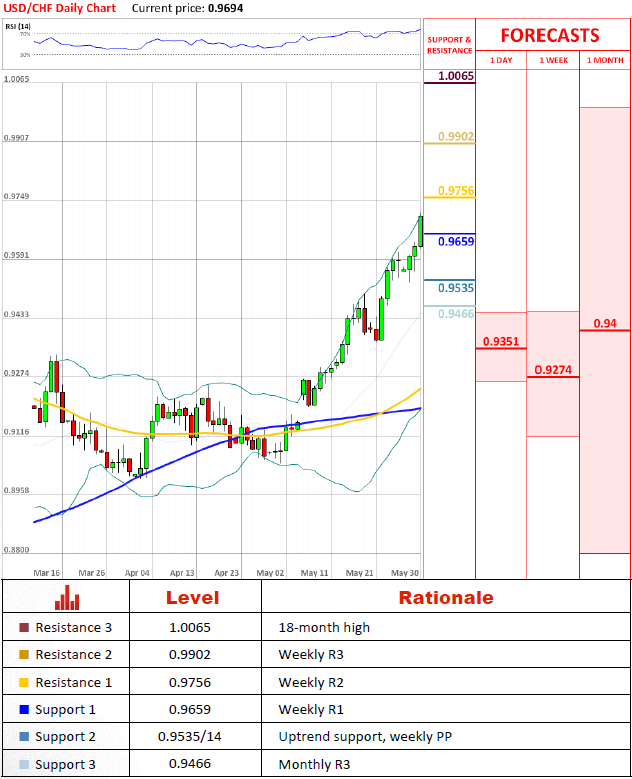Click the Support 3 row label
The height and width of the screenshot is (779, 632).
coord(65,764)
